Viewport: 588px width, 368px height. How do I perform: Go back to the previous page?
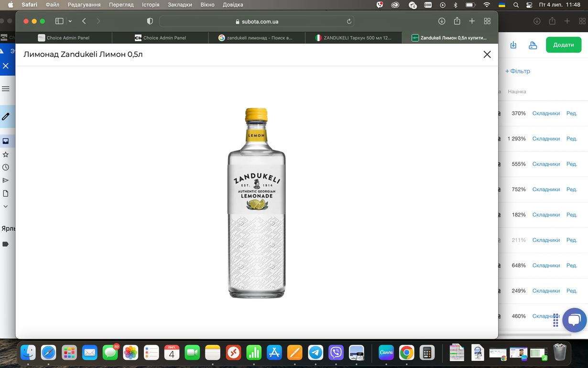[84, 21]
